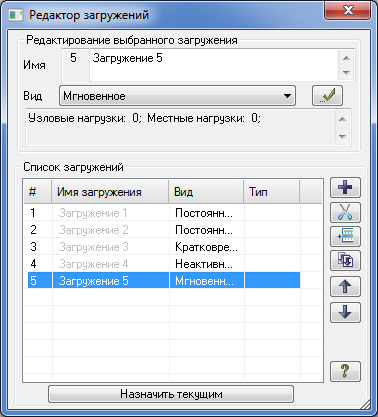Click the scissors delete load case icon
This screenshot has height=417, width=378.
pyautogui.click(x=345, y=212)
